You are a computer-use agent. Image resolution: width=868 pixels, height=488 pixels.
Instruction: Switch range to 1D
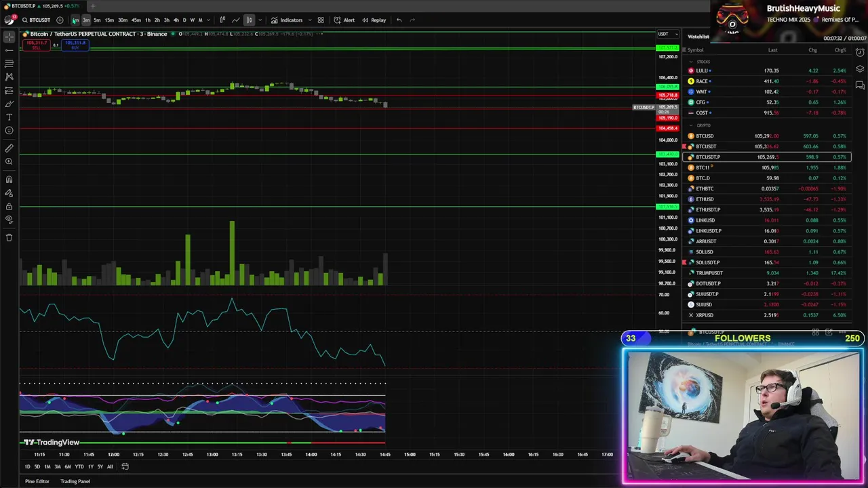point(27,466)
